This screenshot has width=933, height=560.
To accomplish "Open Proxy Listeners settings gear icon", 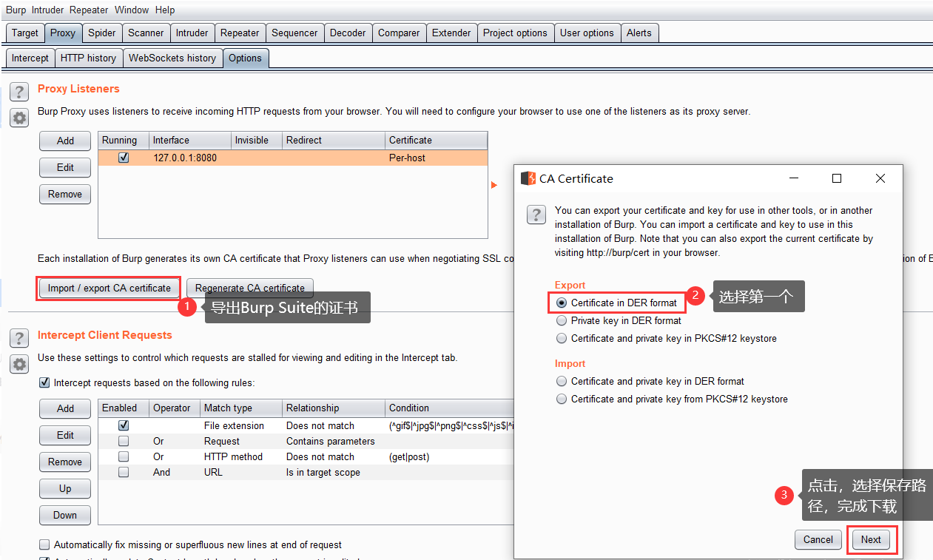I will 19,118.
